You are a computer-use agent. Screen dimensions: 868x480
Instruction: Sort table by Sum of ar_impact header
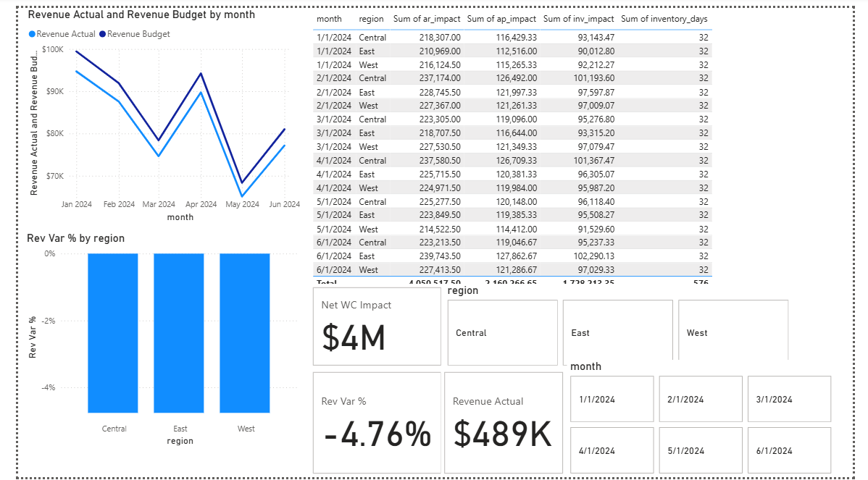427,19
